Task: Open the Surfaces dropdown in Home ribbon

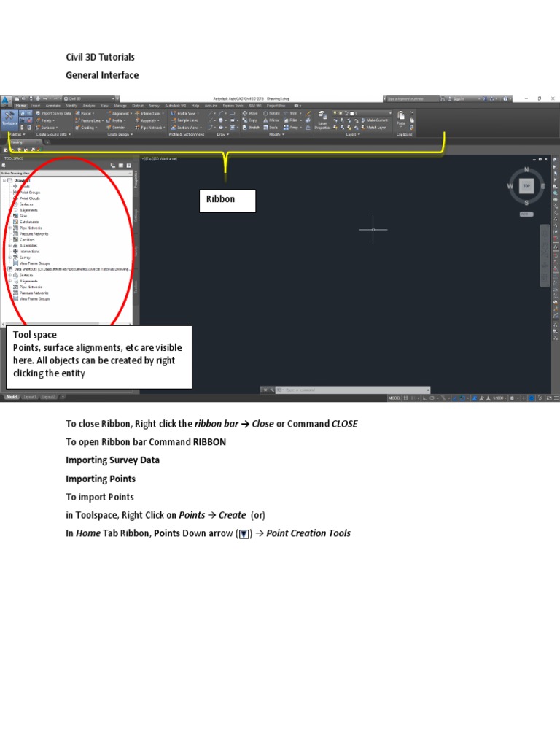Action: coord(47,128)
